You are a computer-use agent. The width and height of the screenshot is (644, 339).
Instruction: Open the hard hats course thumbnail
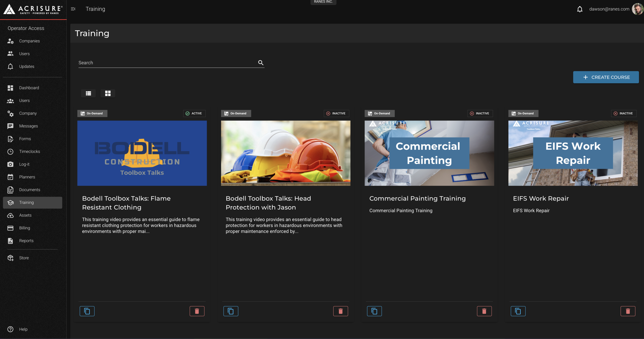[x=286, y=153]
